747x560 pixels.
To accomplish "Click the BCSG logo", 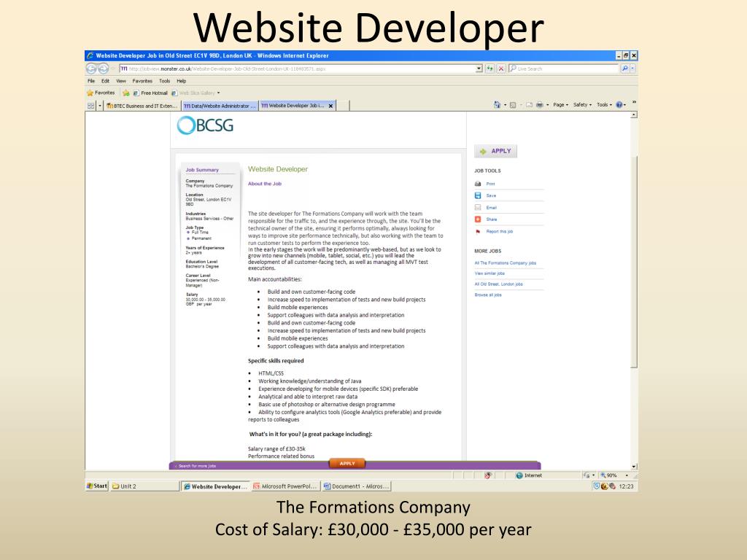I will tap(205, 125).
